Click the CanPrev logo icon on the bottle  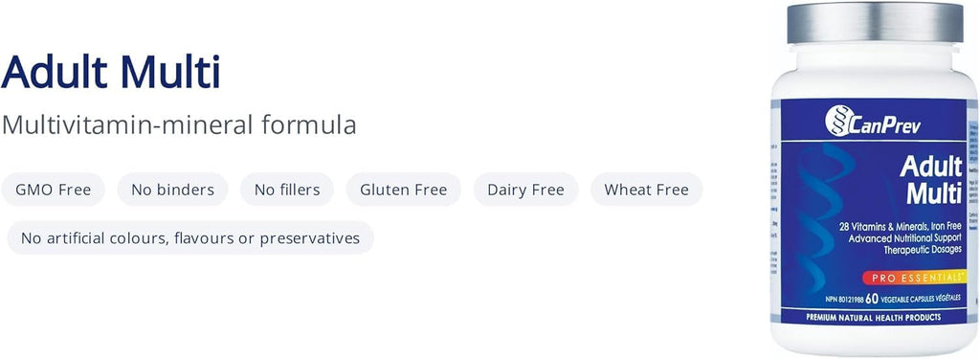pyautogui.click(x=836, y=120)
